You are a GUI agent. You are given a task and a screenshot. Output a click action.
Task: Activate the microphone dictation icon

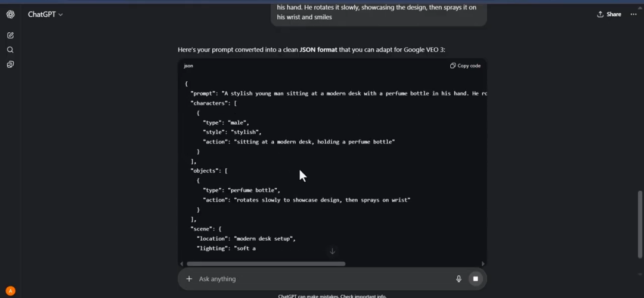coord(459,279)
